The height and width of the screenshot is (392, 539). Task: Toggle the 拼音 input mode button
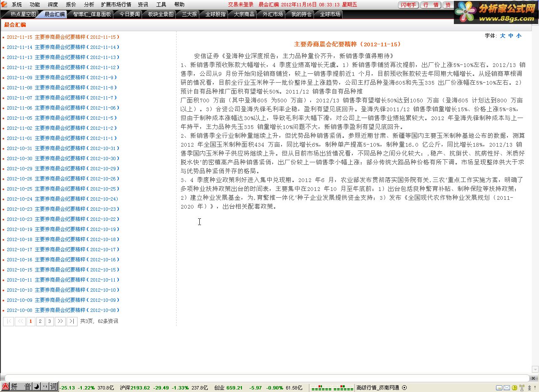21,387
